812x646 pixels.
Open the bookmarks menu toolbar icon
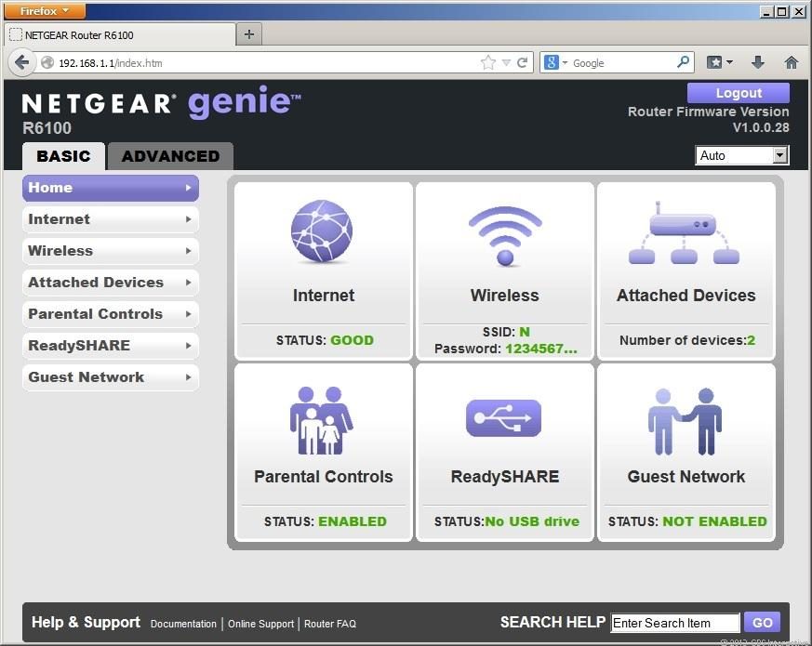(x=720, y=62)
